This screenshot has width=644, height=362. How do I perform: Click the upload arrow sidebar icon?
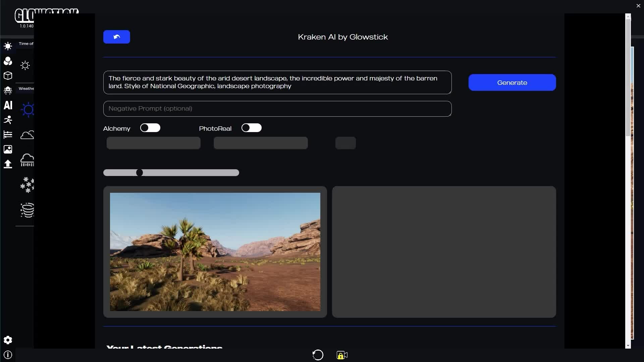click(8, 164)
